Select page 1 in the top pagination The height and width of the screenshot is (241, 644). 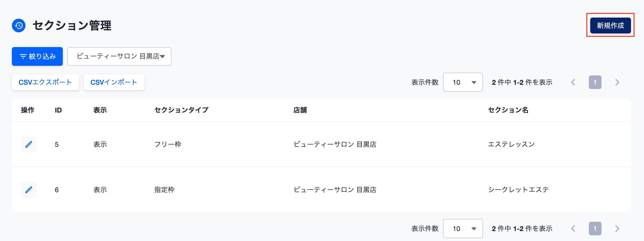595,82
